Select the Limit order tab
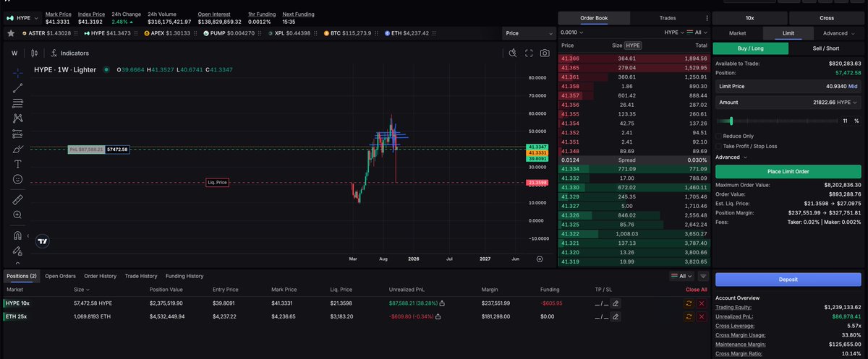This screenshot has height=359, width=868. tap(787, 33)
